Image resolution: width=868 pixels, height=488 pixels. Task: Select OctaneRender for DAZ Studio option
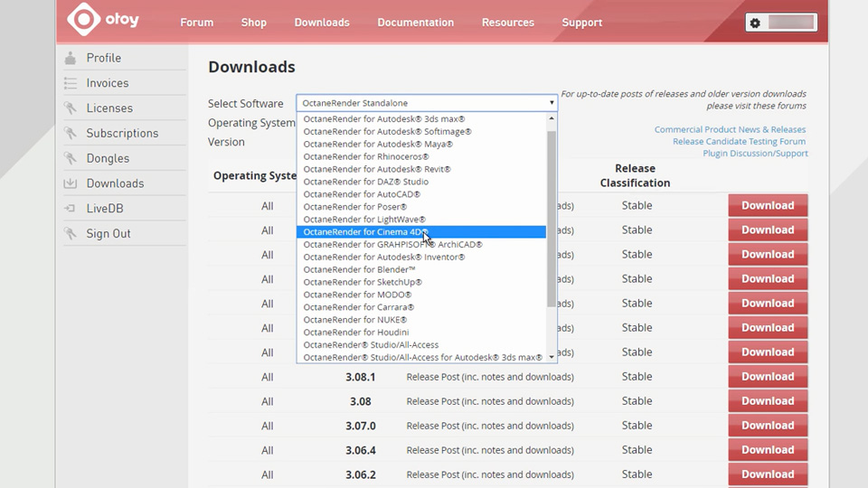pyautogui.click(x=421, y=182)
